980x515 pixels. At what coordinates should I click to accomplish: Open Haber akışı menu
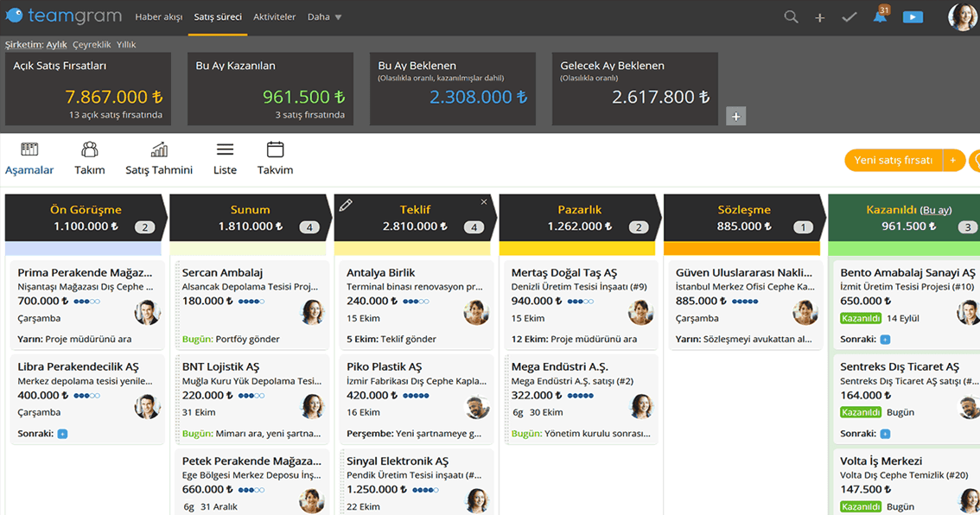click(x=159, y=17)
